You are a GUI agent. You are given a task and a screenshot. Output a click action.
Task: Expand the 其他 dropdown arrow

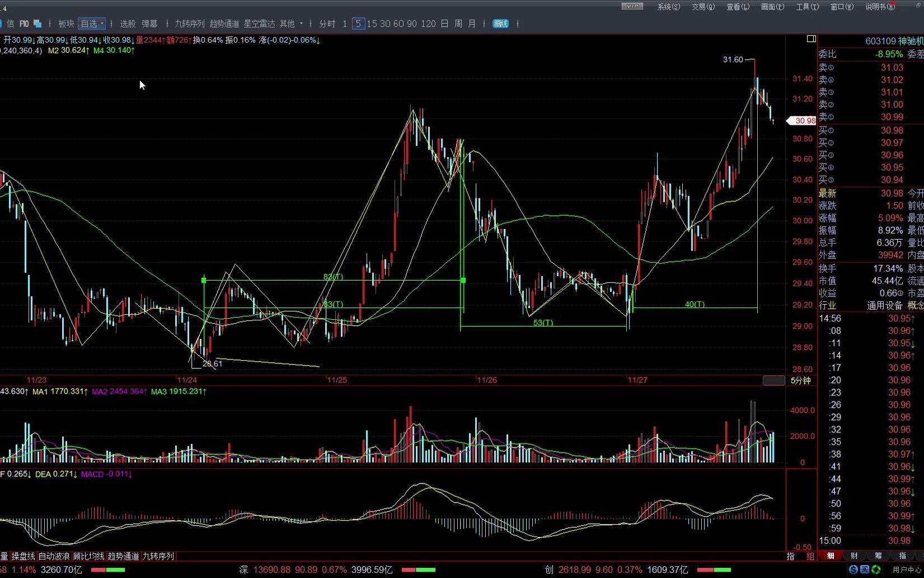[x=301, y=24]
